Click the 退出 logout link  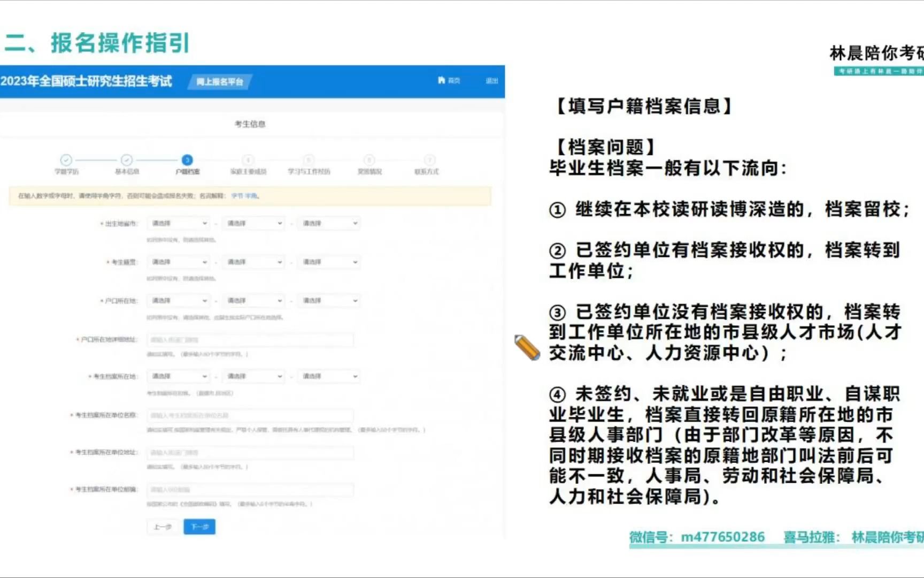click(x=491, y=81)
